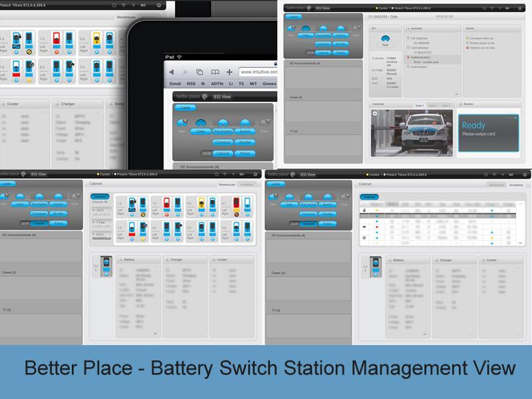Viewport: 532px width, 399px height.
Task: Click the settings gear in the bottom-left window header
Action: click(x=255, y=174)
